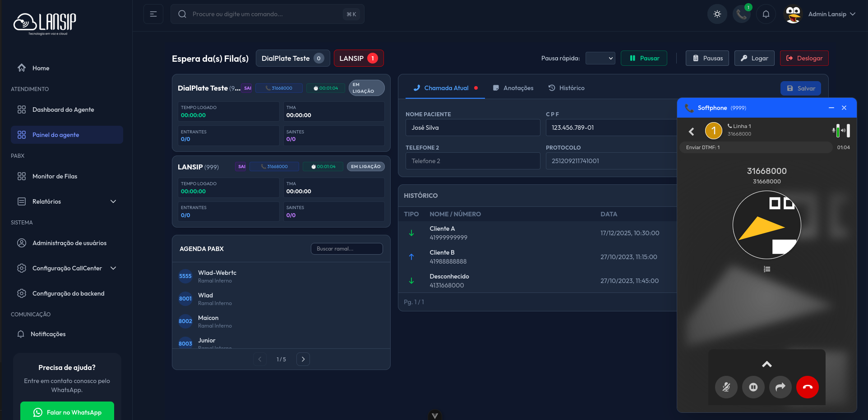Put the current call on hold

753,387
